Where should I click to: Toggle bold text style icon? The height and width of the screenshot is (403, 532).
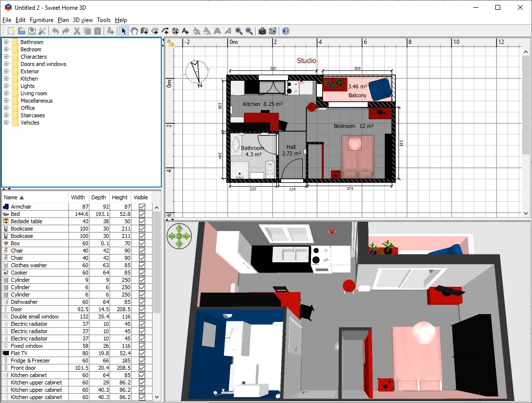[217, 31]
